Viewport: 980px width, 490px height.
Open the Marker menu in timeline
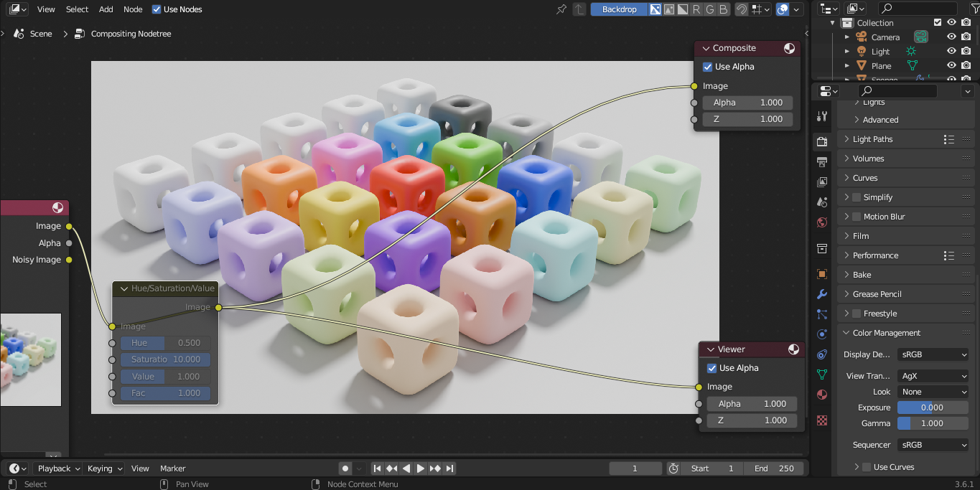pyautogui.click(x=173, y=468)
